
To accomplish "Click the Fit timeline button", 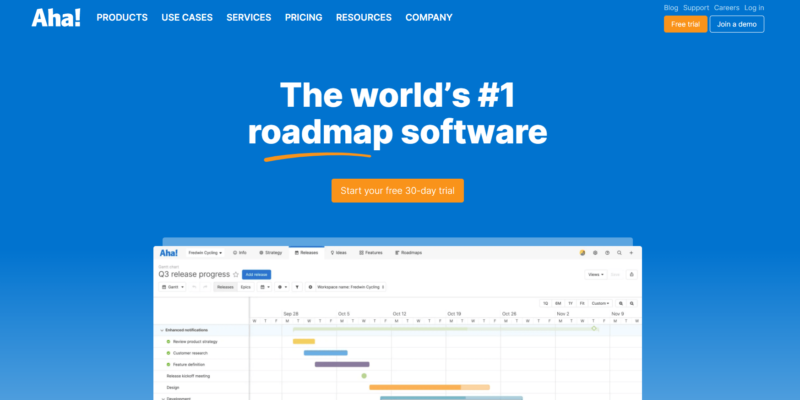I will tap(582, 303).
